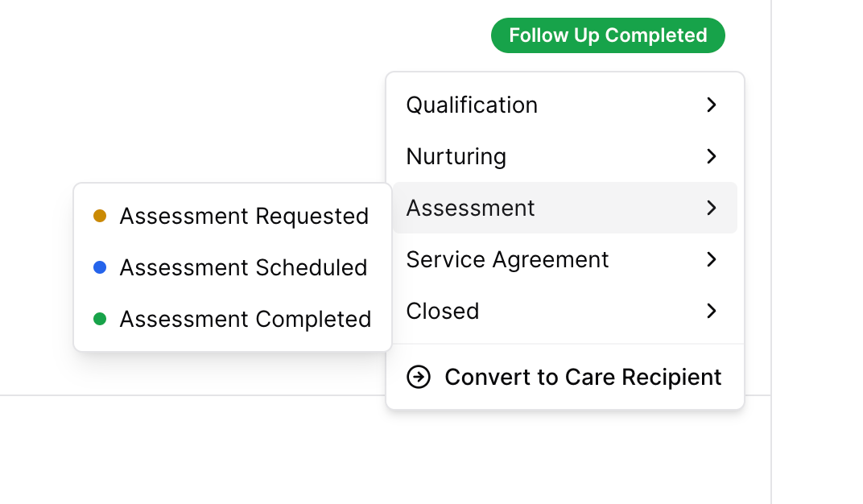This screenshot has height=504, width=863.
Task: Open the Closed submenu
Action: [564, 311]
